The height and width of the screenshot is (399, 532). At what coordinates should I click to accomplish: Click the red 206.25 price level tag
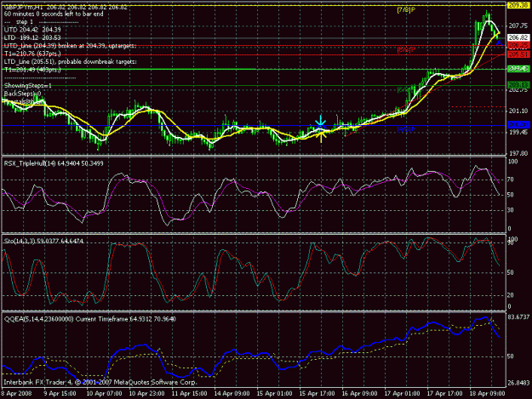[518, 45]
